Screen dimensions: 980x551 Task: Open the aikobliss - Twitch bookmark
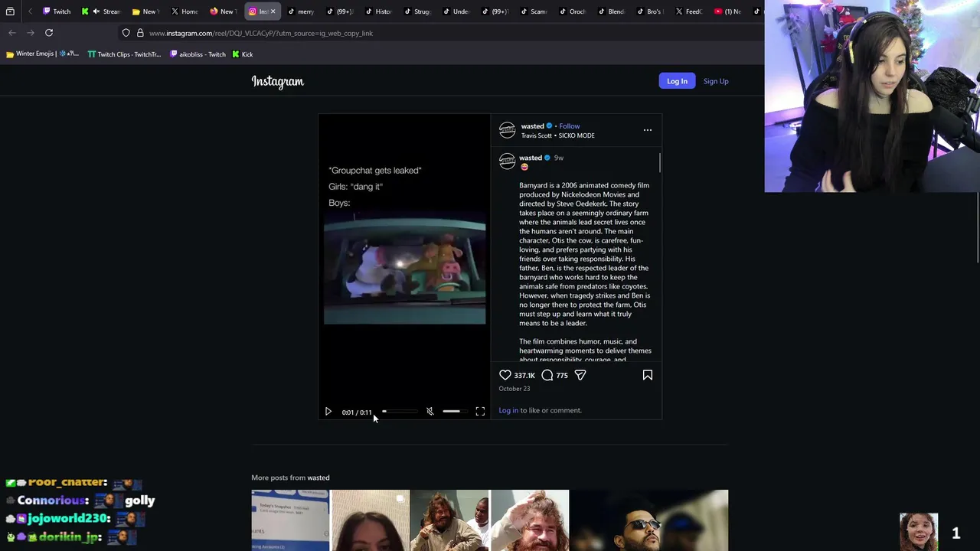[x=198, y=54]
